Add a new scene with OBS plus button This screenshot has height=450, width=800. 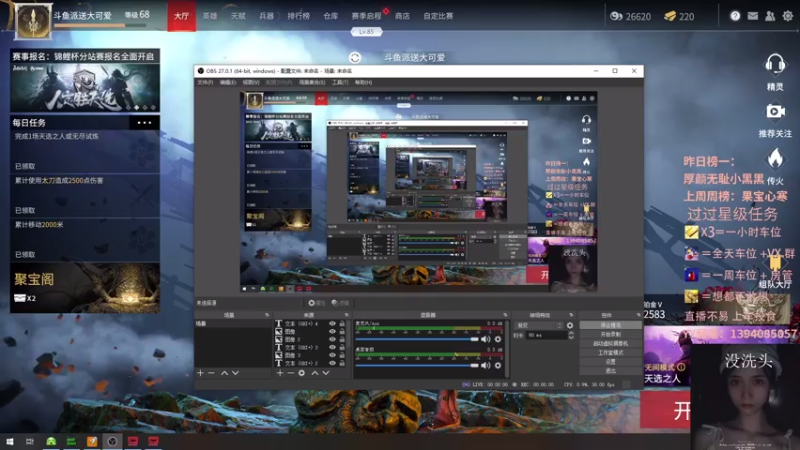(x=201, y=373)
